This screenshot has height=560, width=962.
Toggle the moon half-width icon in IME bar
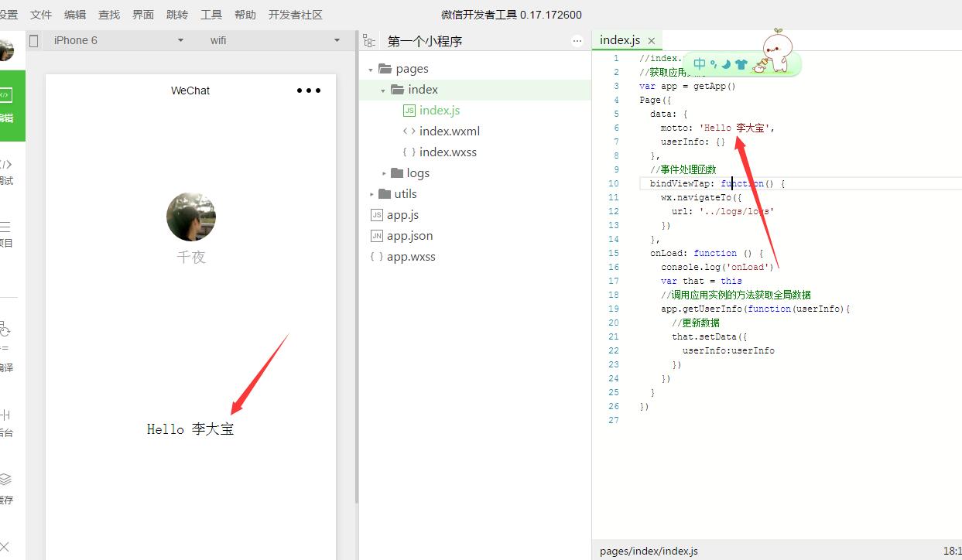pyautogui.click(x=726, y=65)
